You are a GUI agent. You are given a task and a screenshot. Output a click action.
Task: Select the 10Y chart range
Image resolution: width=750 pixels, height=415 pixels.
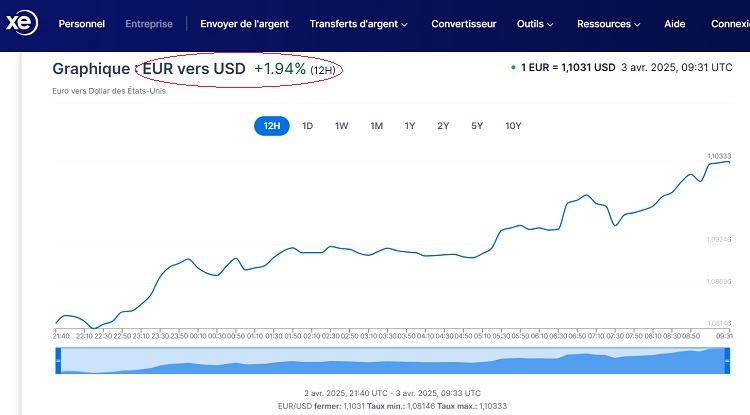(x=513, y=126)
